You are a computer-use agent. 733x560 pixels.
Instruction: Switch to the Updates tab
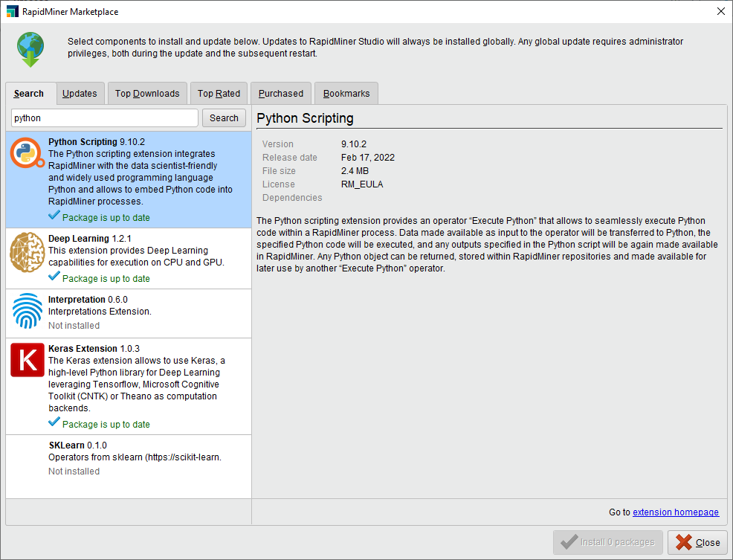tap(80, 93)
